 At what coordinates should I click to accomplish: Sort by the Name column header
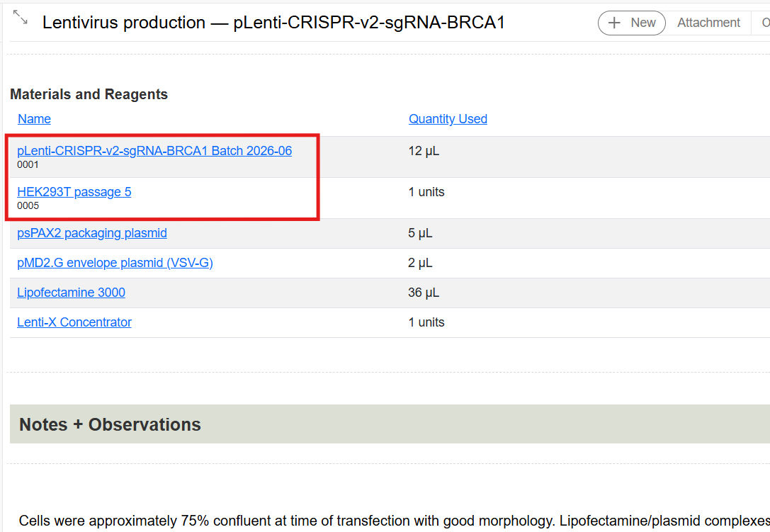click(x=34, y=119)
